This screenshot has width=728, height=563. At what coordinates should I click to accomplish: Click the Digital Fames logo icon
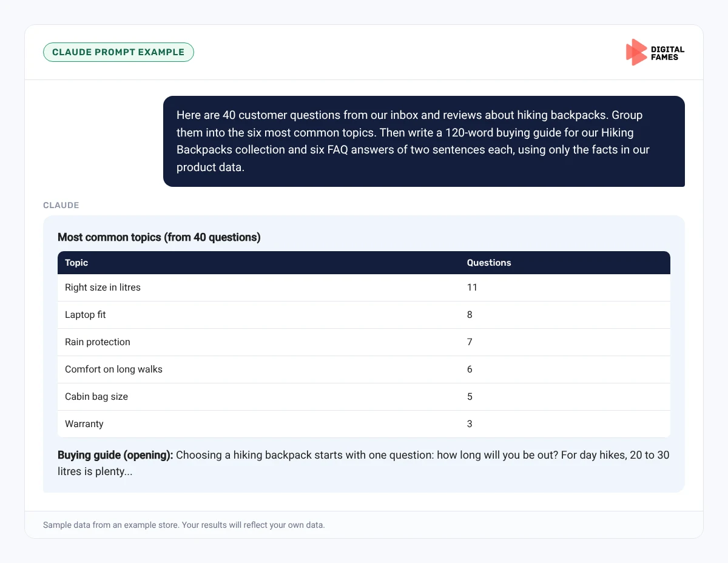(636, 52)
